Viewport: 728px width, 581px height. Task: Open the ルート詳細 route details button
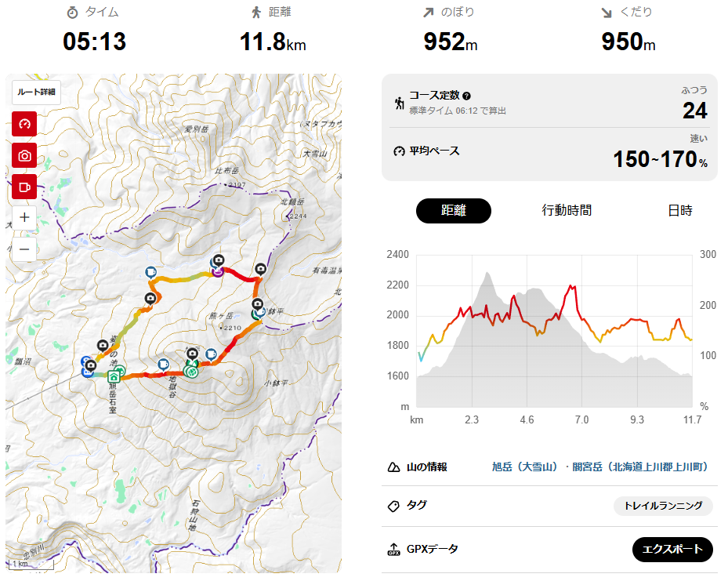[x=36, y=92]
